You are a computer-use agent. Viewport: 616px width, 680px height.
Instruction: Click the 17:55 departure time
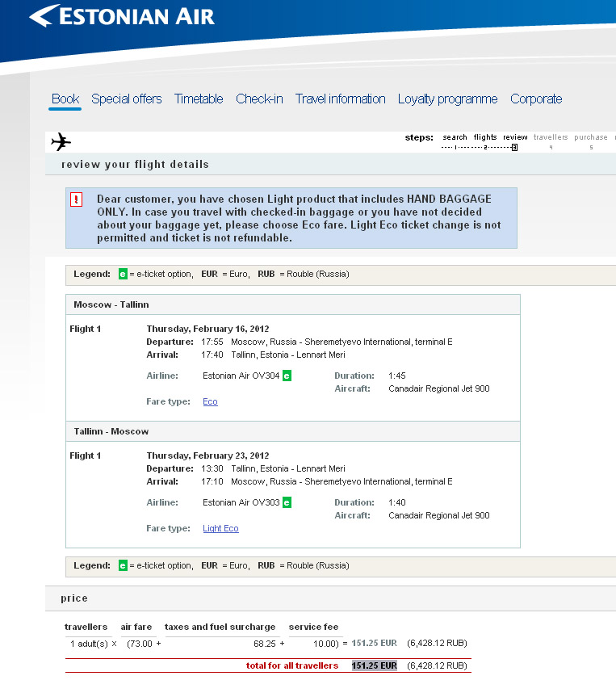[x=212, y=342]
